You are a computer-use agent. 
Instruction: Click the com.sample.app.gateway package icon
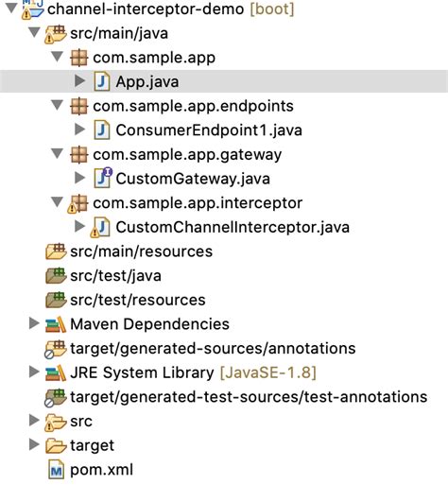pyautogui.click(x=78, y=155)
